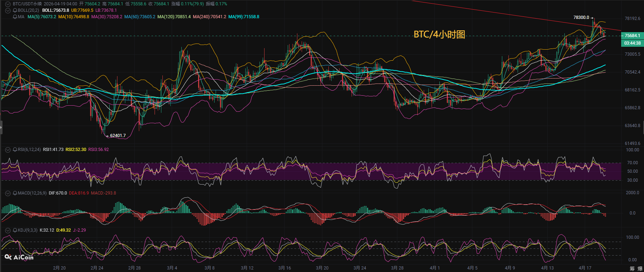The height and width of the screenshot is (272, 644).
Task: Click the MACD alert bell icon
Action: (15, 193)
